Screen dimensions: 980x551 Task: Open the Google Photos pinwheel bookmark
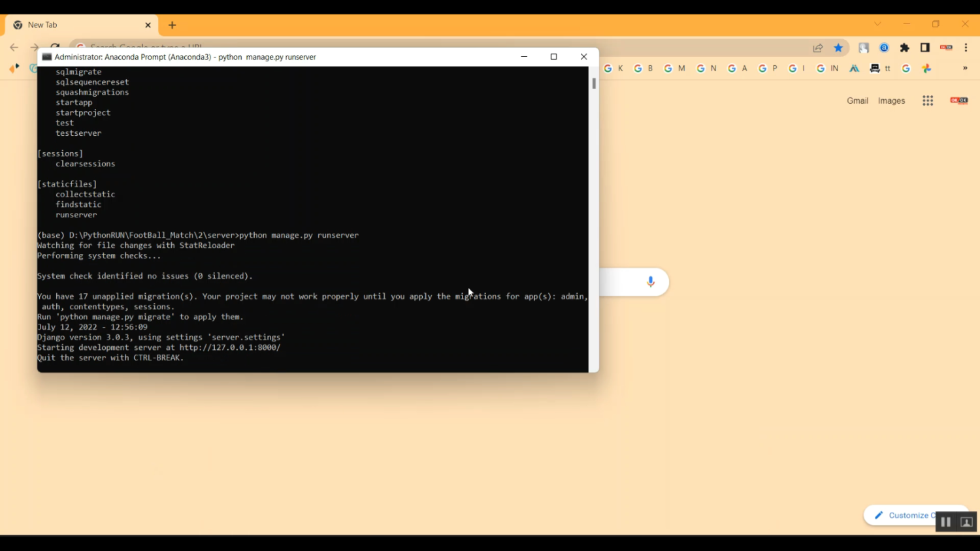coord(926,69)
